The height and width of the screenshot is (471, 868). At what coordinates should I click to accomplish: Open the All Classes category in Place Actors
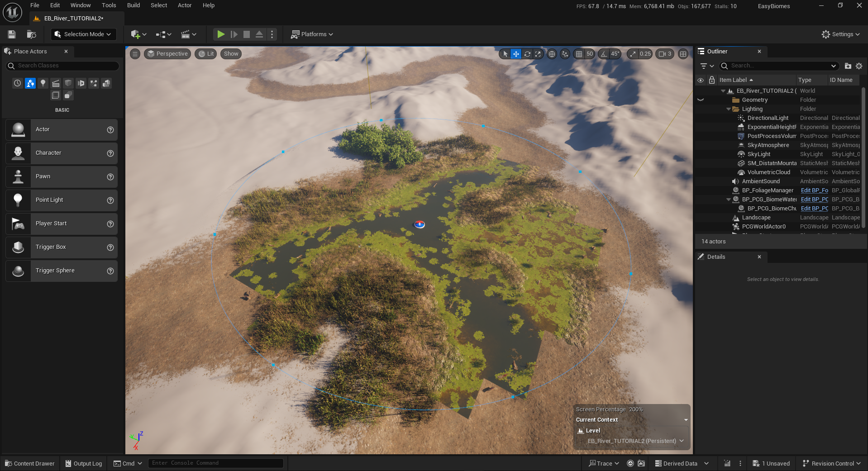[68, 95]
